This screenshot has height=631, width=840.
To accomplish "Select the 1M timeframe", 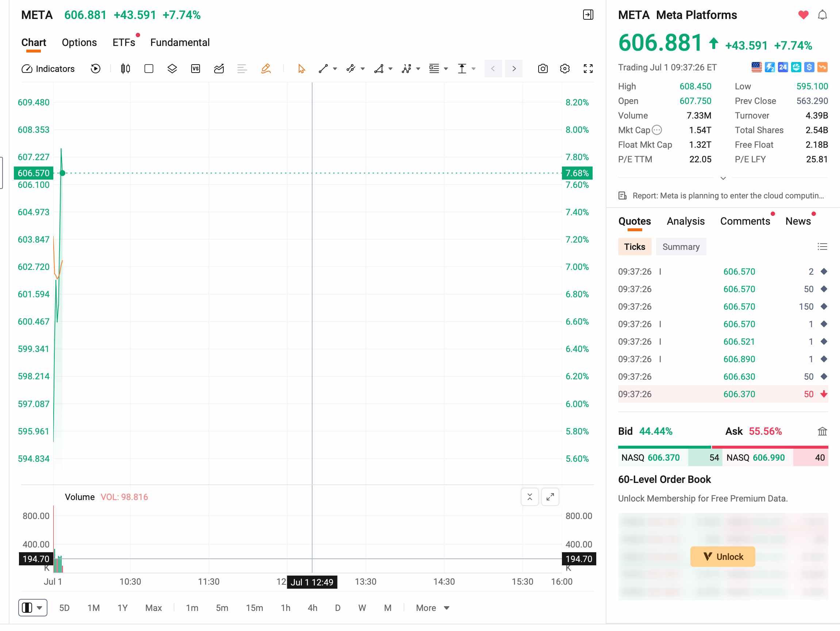I will [93, 608].
